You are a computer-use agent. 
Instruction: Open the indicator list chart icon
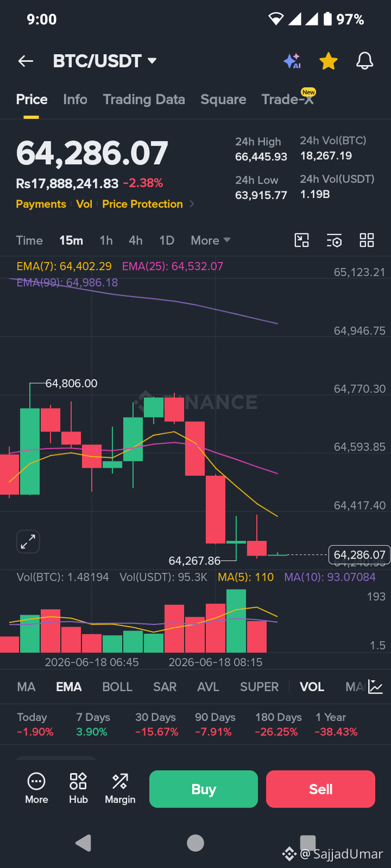coord(376,687)
